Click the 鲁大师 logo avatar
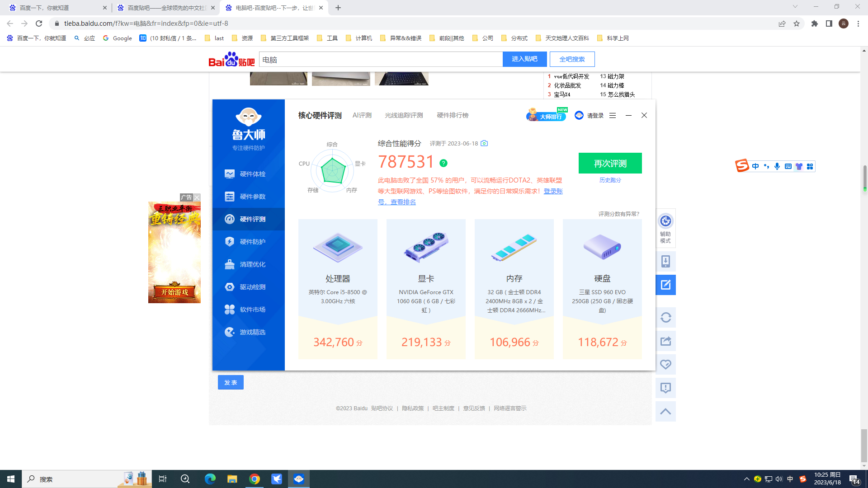The width and height of the screenshot is (868, 488). click(x=249, y=117)
